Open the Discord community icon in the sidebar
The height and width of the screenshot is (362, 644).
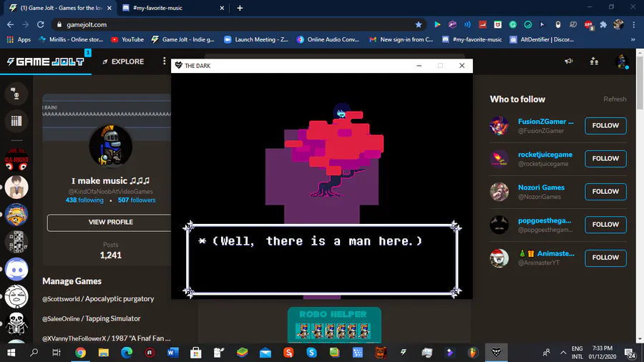(16, 269)
